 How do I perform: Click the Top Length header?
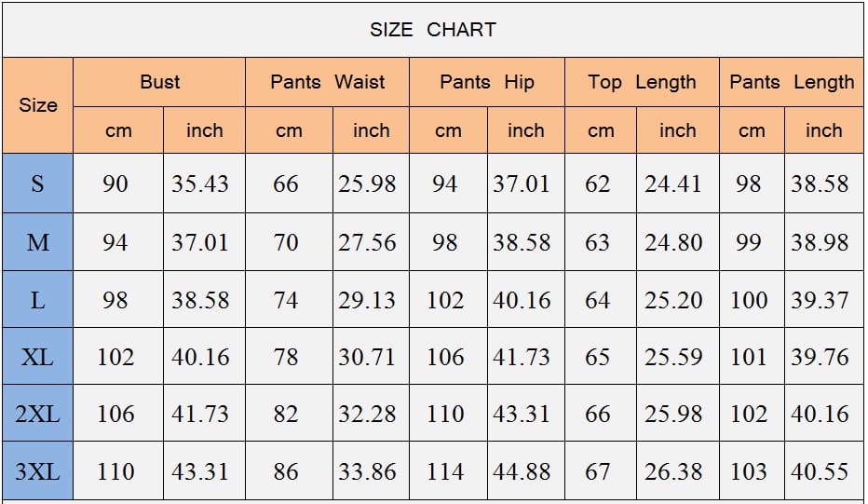[x=642, y=82]
